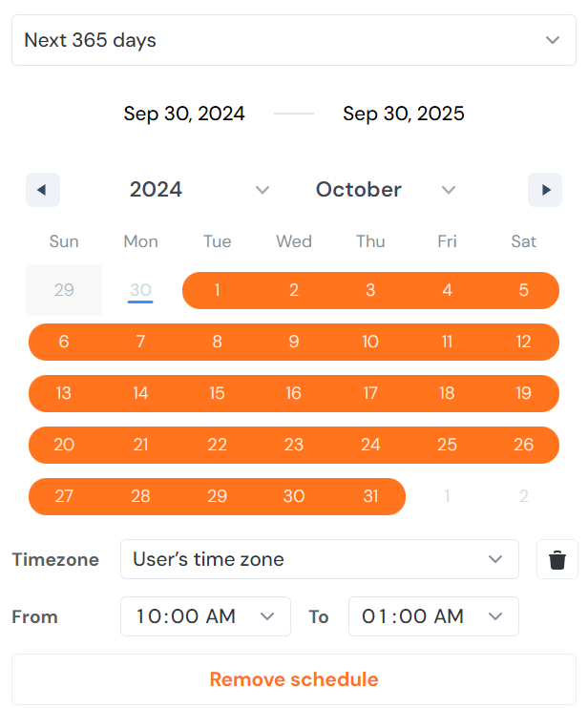
Task: Pick October 15 on the calendar
Action: [x=218, y=393]
